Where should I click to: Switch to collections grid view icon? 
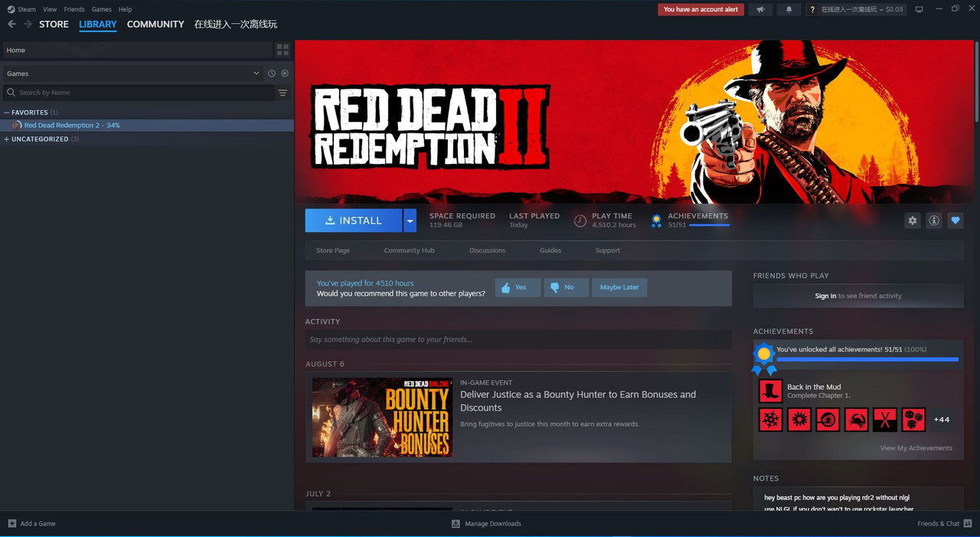click(x=283, y=50)
